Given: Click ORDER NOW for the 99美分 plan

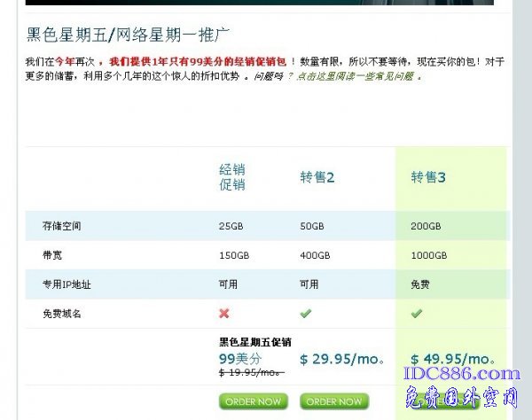Looking at the screenshot, I should pyautogui.click(x=253, y=401).
